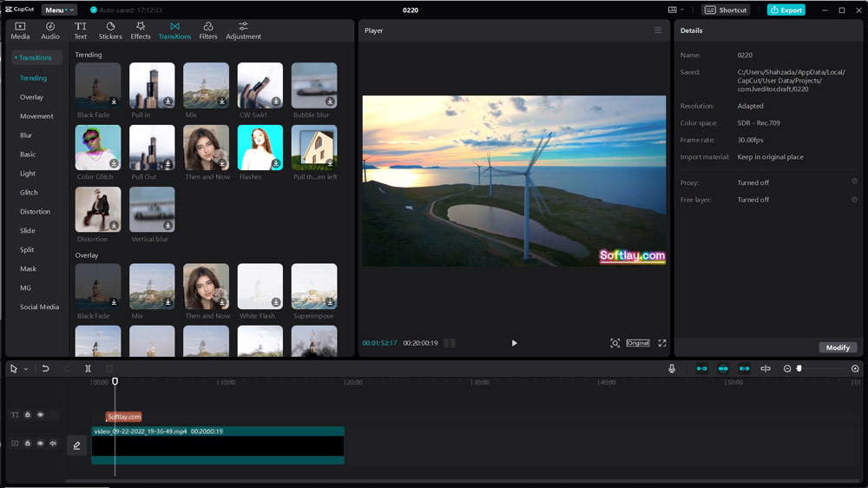The height and width of the screenshot is (488, 868).
Task: Undo the last action in timeline toolbar
Action: coord(45,368)
